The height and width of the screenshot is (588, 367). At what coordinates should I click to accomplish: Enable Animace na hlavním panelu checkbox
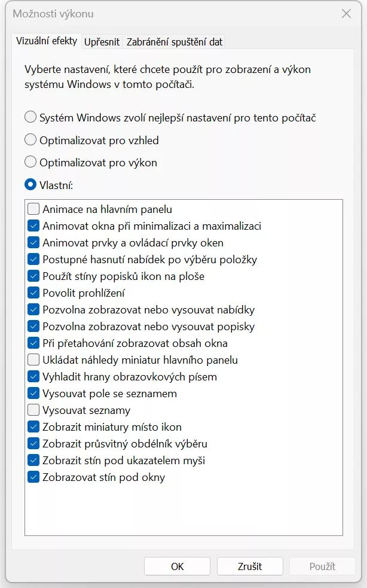pyautogui.click(x=33, y=209)
